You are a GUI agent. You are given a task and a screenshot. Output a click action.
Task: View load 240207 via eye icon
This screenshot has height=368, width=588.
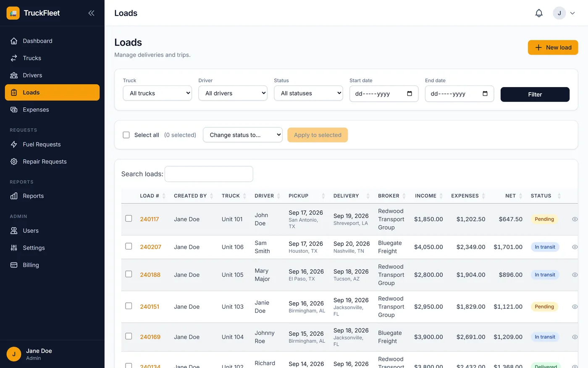pyautogui.click(x=575, y=247)
